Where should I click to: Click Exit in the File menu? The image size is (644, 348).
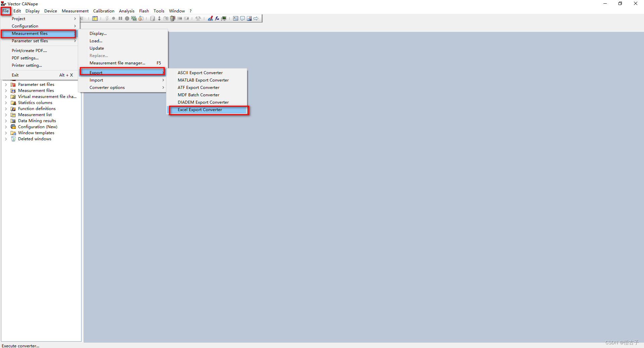click(x=40, y=75)
